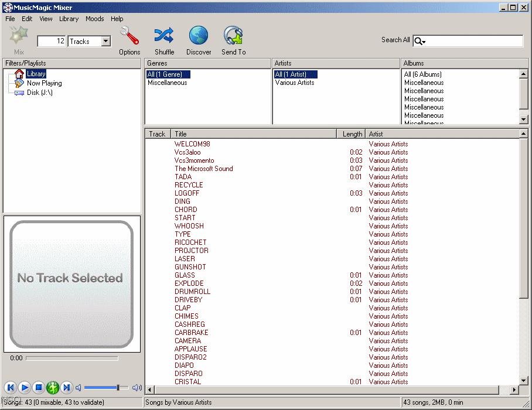Sort by the Track column header
The height and width of the screenshot is (410, 532).
pyautogui.click(x=158, y=134)
